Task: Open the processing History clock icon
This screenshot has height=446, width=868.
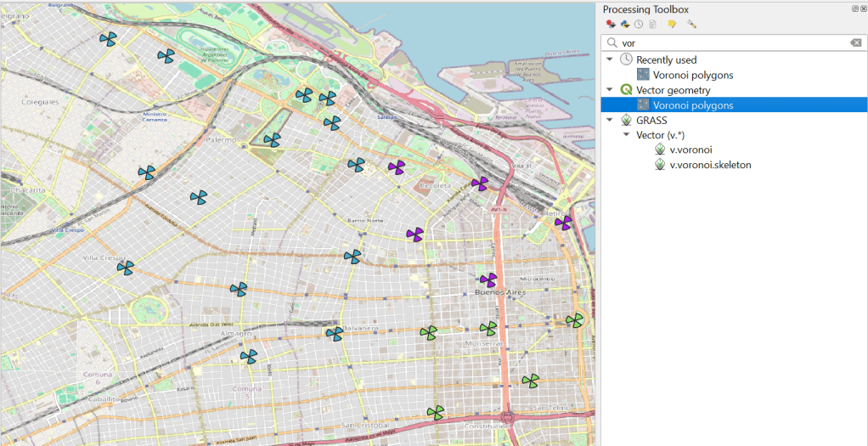Action: [x=639, y=25]
